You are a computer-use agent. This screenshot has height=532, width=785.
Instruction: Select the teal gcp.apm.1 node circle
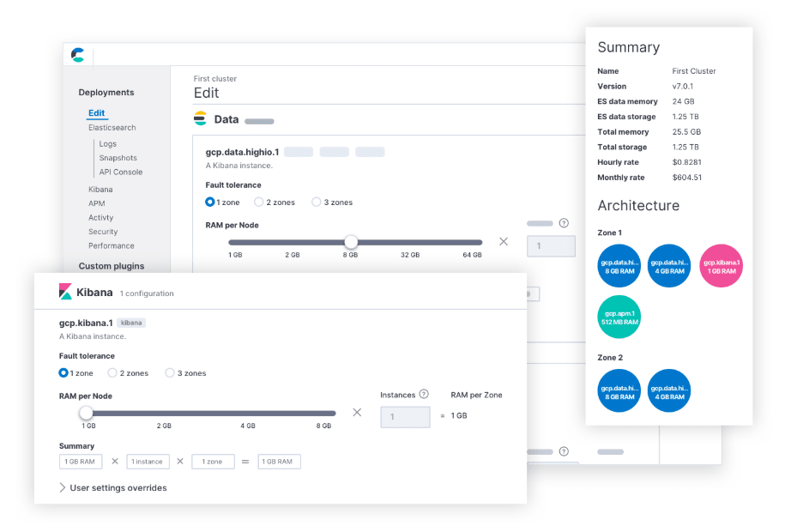click(x=619, y=317)
